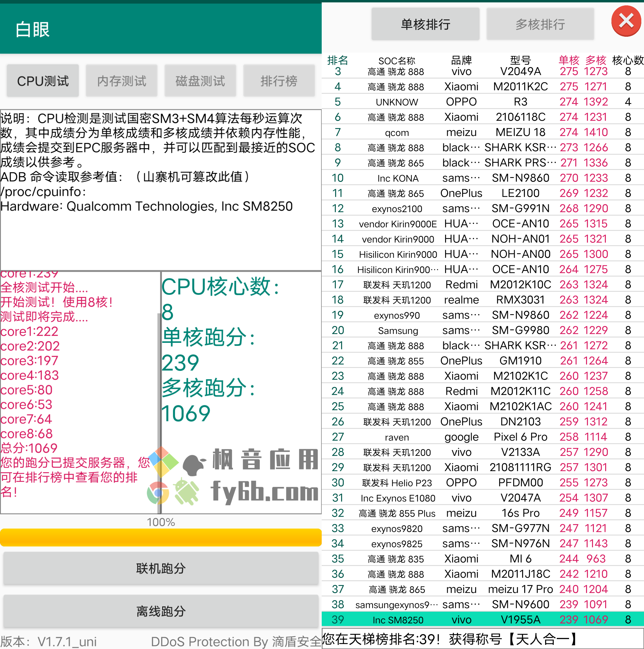Open the 内存测试 tab
Viewport: 644px width, 649px height.
click(x=122, y=81)
